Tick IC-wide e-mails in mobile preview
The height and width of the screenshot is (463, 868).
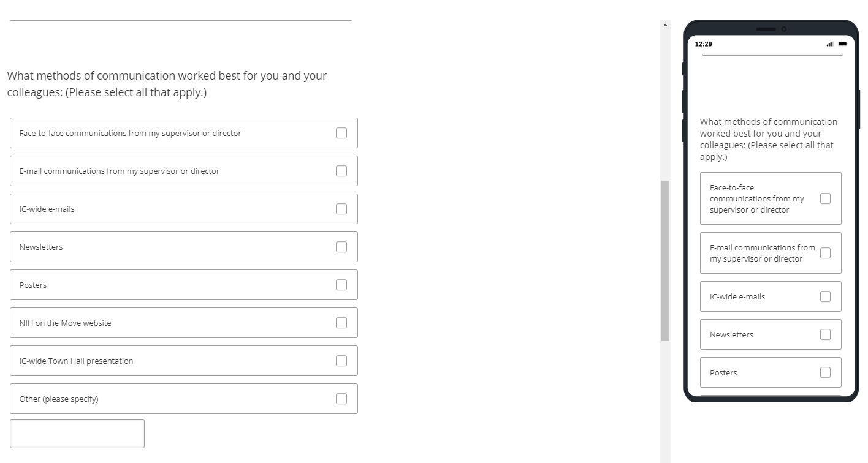825,296
